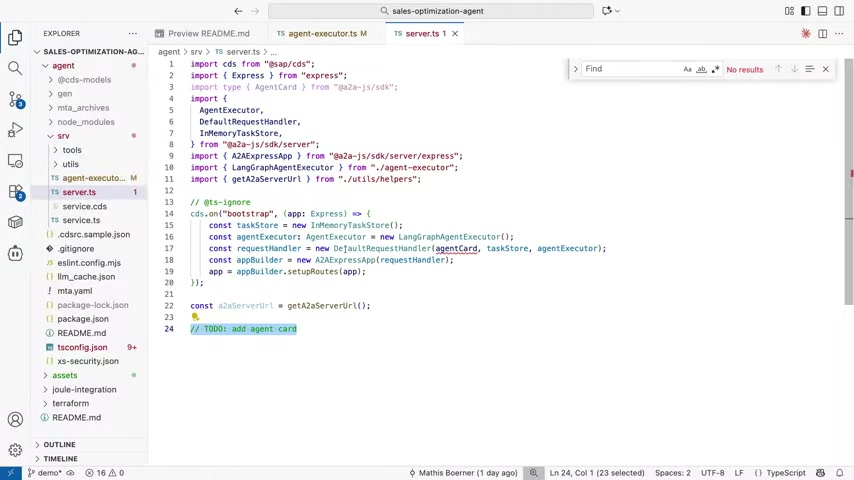Toggle Match Case in the Find box
This screenshot has height=480, width=854.
(x=687, y=69)
